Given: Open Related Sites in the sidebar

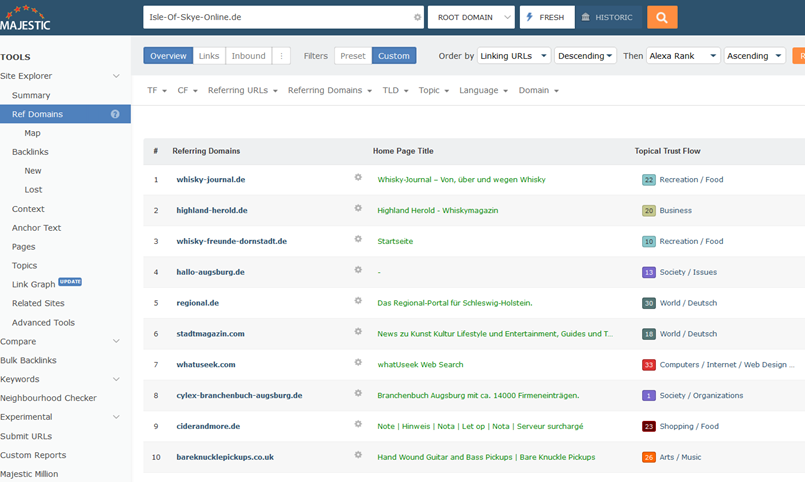Looking at the screenshot, I should pyautogui.click(x=39, y=303).
